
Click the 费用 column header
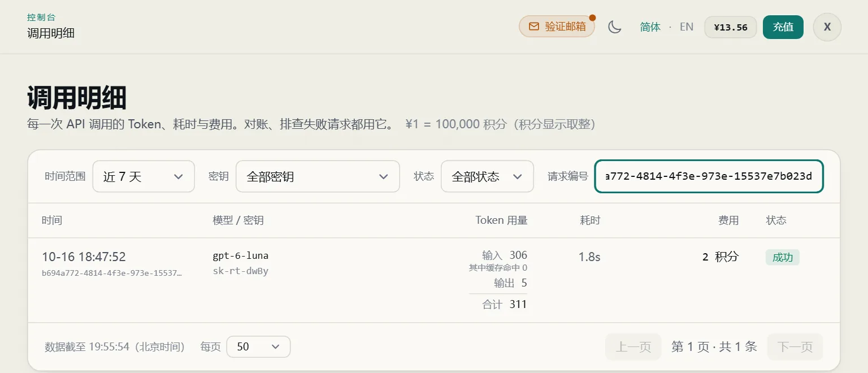tap(728, 220)
